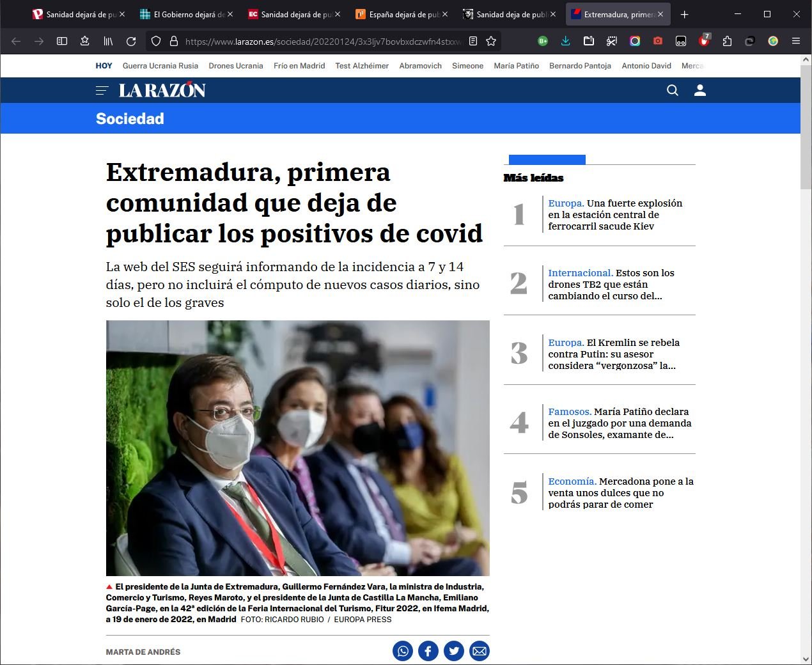
Task: Reload the current page
Action: click(x=131, y=41)
